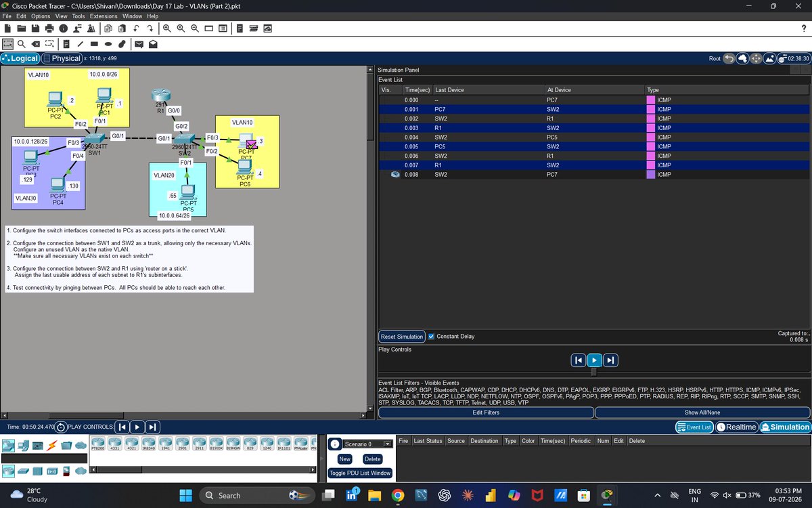Click the Open file folder icon

click(x=22, y=28)
